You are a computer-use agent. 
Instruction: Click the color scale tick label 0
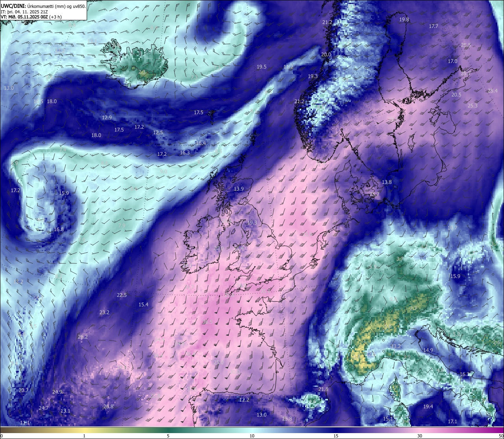click(x=2, y=436)
